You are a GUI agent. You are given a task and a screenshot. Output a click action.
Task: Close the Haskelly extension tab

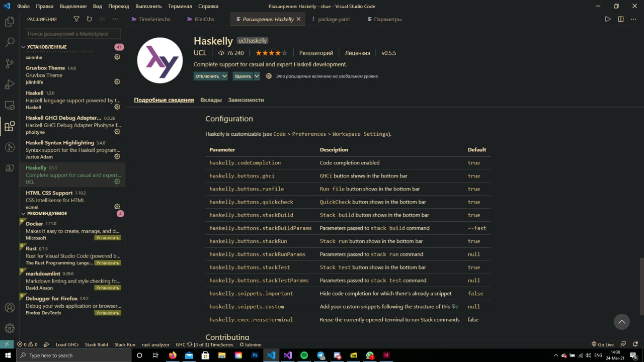(x=298, y=19)
